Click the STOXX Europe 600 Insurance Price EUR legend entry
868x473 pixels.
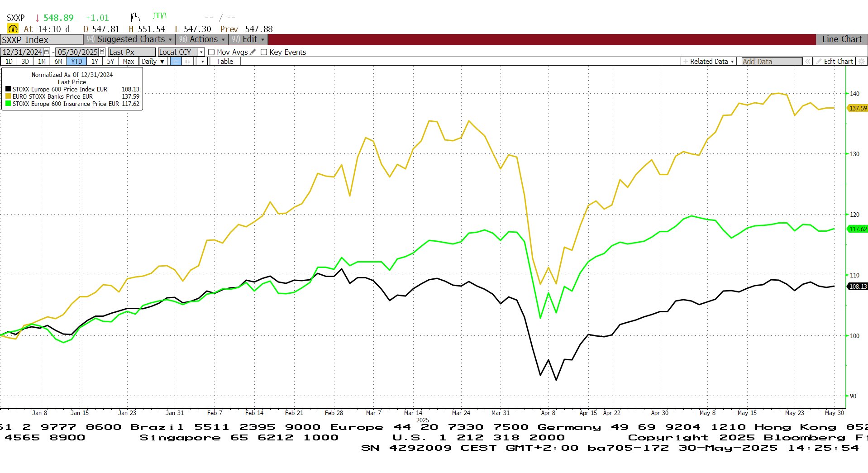point(66,104)
